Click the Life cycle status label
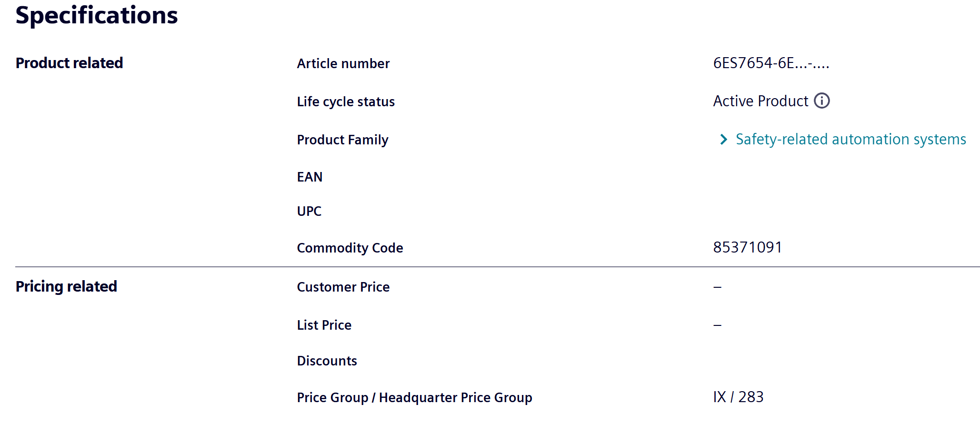980x425 pixels. (346, 102)
